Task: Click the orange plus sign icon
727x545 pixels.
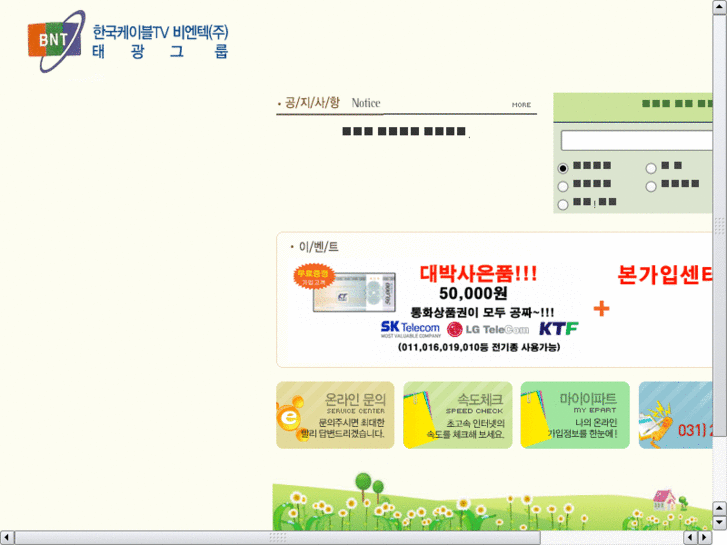Action: [x=601, y=308]
